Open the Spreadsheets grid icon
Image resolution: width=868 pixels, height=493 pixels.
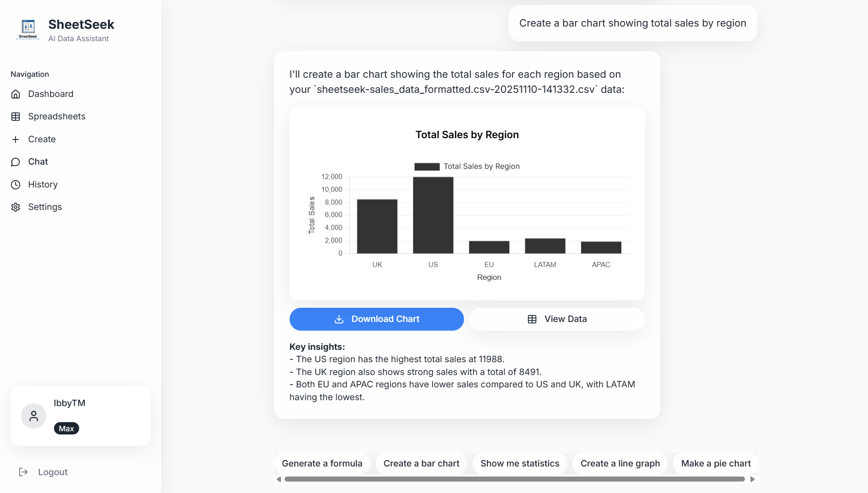(16, 116)
